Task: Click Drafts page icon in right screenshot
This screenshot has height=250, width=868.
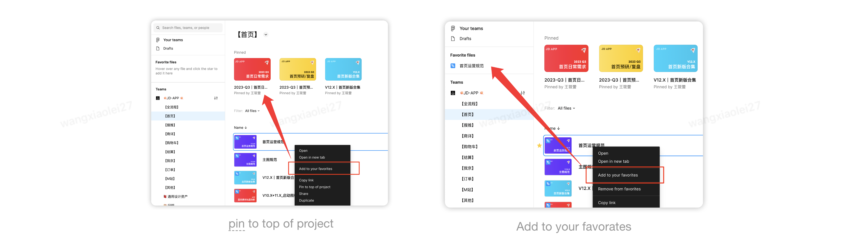Action: tap(453, 39)
